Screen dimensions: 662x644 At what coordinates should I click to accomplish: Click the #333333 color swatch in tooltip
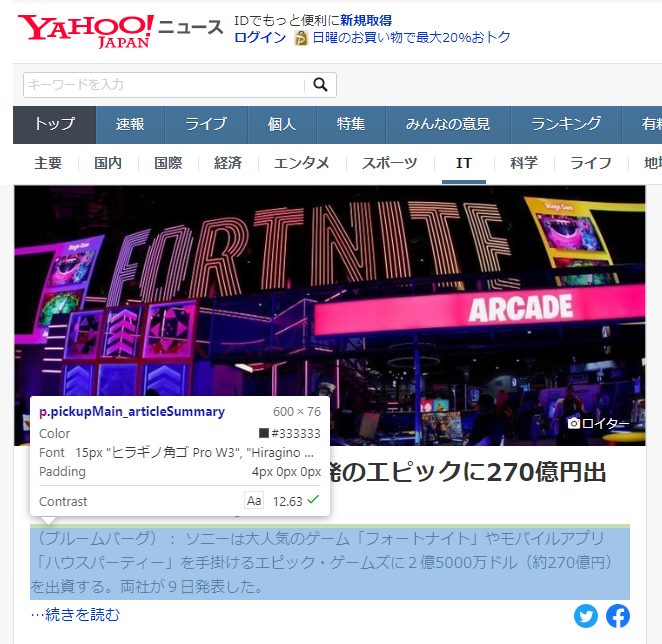coord(263,433)
